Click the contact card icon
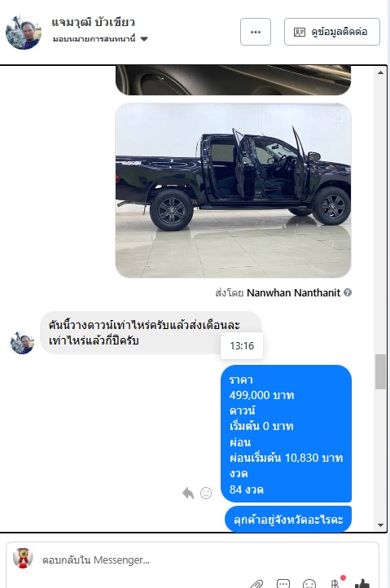Image resolution: width=390 pixels, height=588 pixels. [x=300, y=32]
